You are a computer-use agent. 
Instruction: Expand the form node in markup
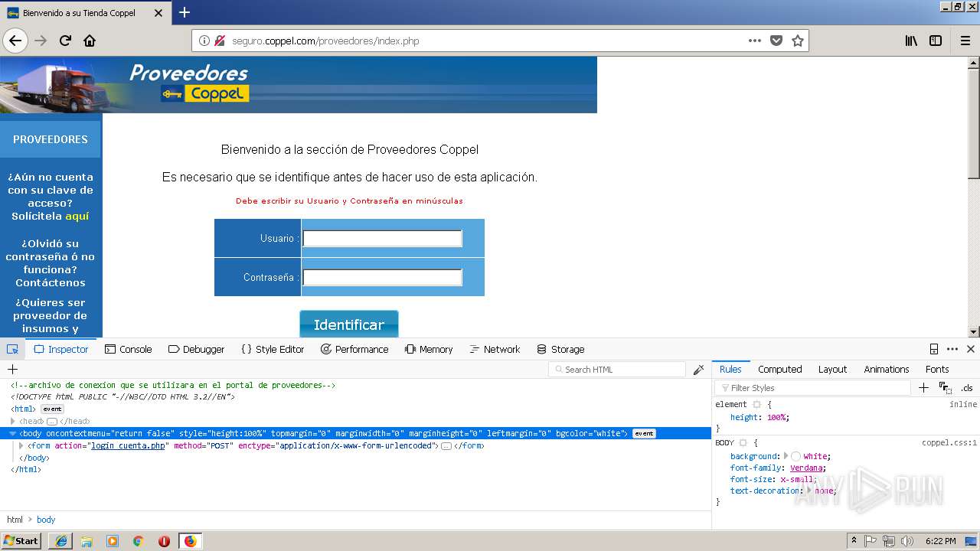[21, 445]
